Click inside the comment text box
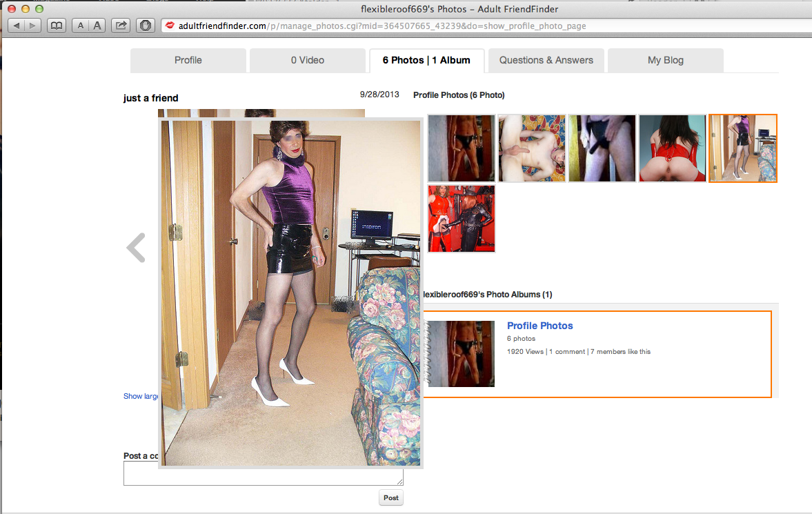Viewport: 812px width, 514px height. (x=263, y=477)
